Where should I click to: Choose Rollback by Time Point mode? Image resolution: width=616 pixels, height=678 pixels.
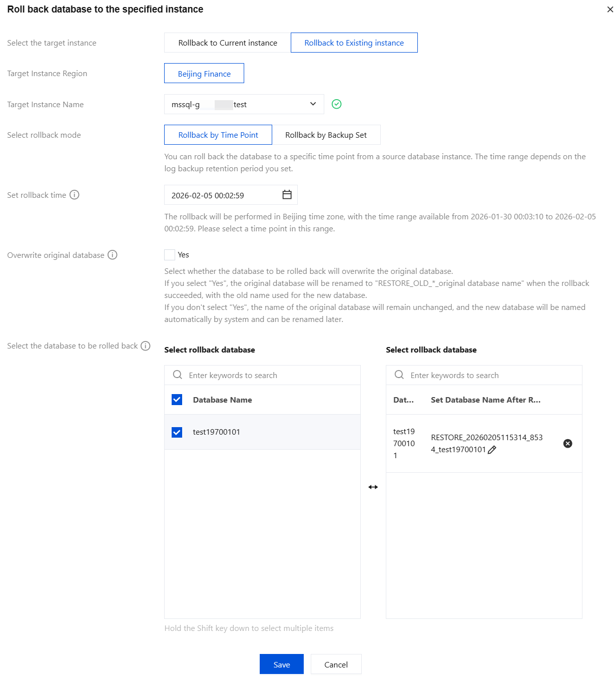click(218, 135)
